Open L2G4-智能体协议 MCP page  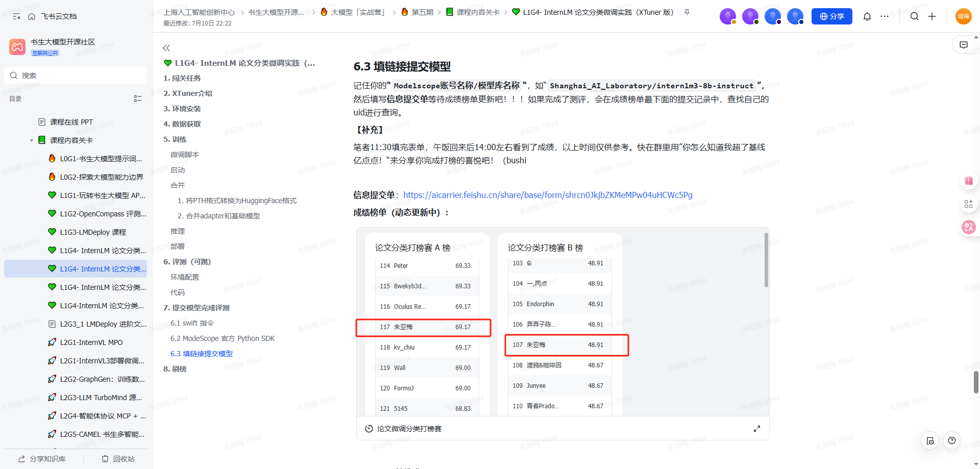[103, 416]
